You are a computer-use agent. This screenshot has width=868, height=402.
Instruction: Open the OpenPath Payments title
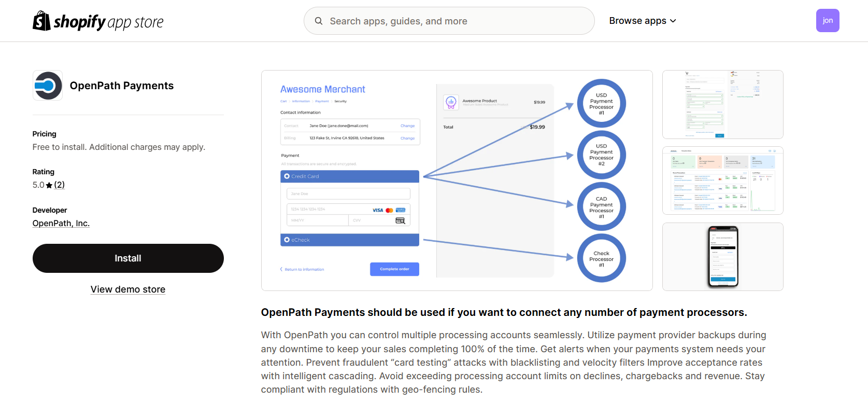tap(122, 86)
